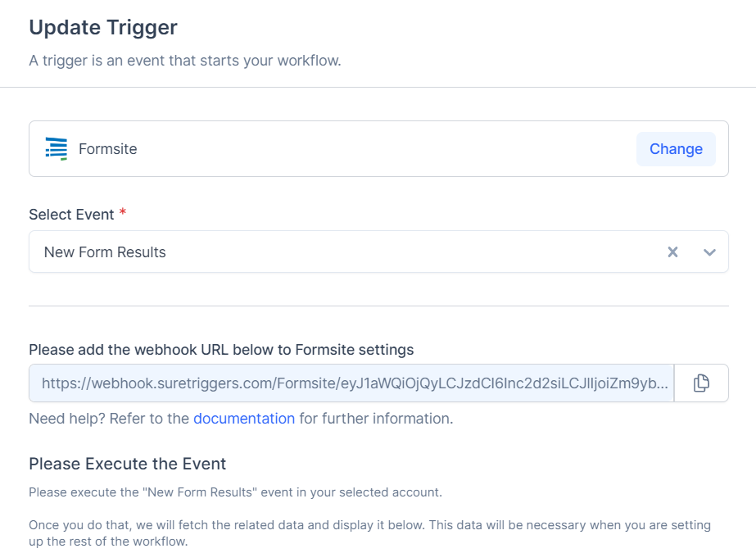Open the documentation link
756x553 pixels.
pos(244,419)
